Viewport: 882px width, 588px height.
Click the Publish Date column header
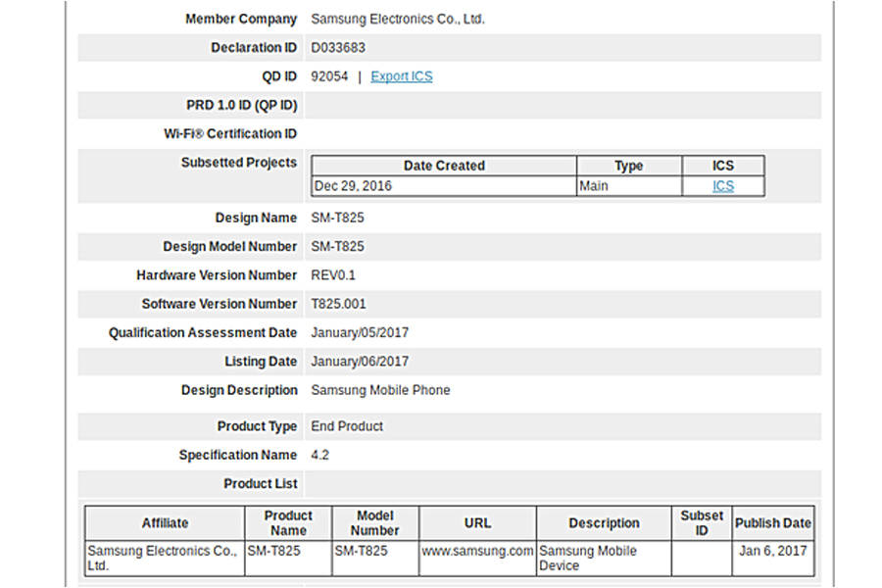[x=772, y=522]
